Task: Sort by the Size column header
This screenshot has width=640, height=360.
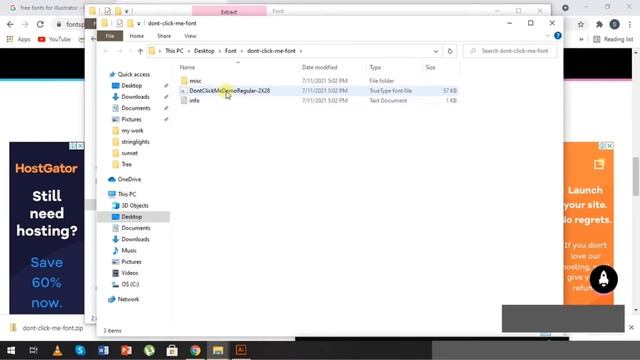Action: tap(430, 67)
